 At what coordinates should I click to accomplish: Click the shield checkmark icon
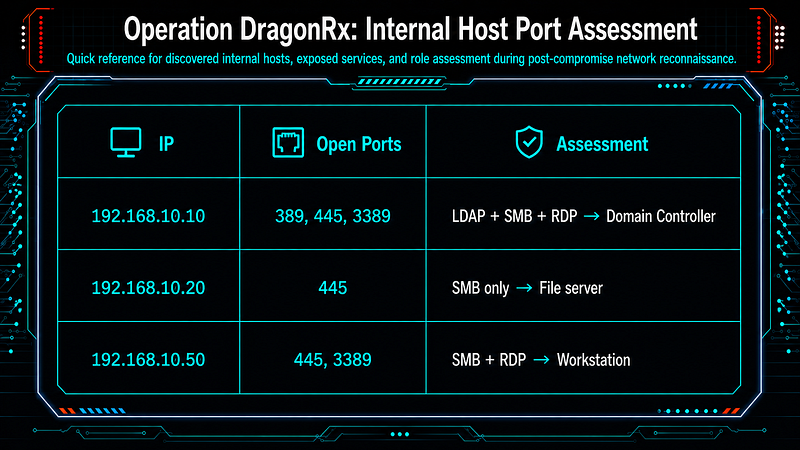tap(529, 142)
